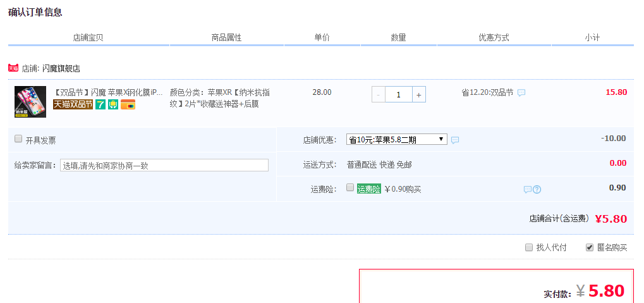Tick the 找人代付 checkbox
The width and height of the screenshot is (644, 303).
(529, 247)
